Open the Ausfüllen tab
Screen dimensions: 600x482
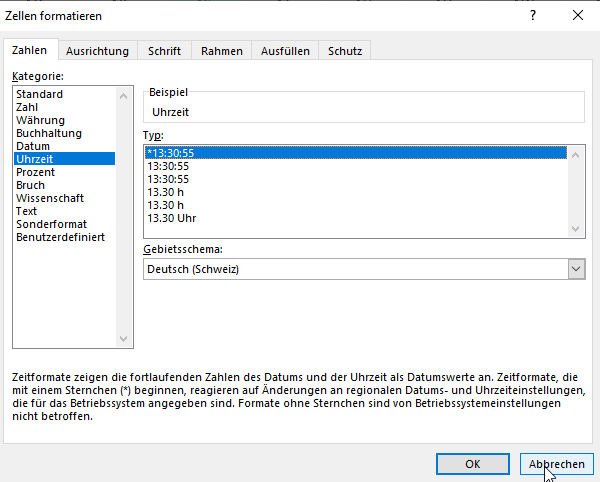pyautogui.click(x=285, y=51)
